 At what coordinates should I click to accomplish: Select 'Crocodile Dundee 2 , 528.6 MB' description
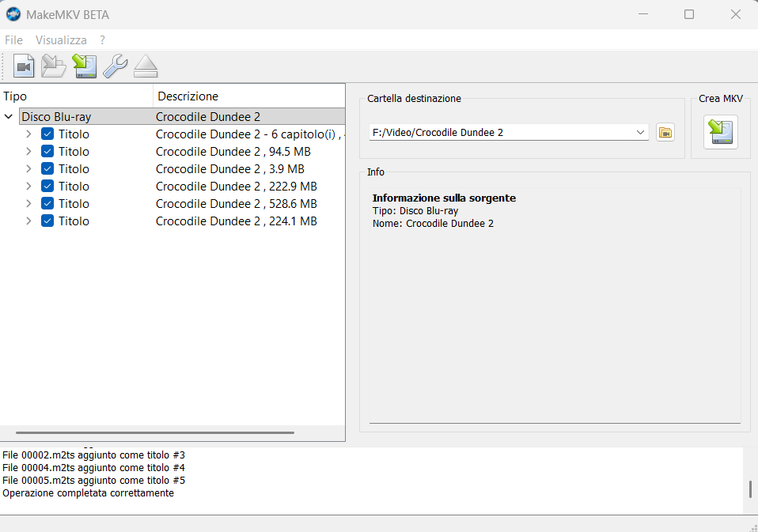tap(237, 204)
